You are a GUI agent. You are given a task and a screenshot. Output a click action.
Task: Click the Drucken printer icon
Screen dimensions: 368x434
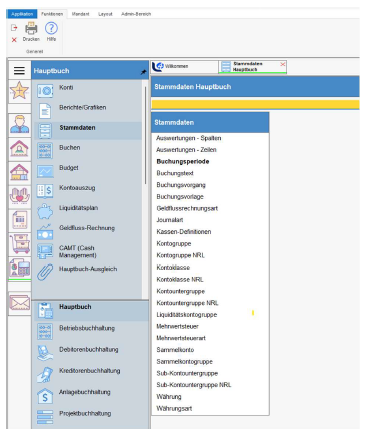pyautogui.click(x=31, y=29)
